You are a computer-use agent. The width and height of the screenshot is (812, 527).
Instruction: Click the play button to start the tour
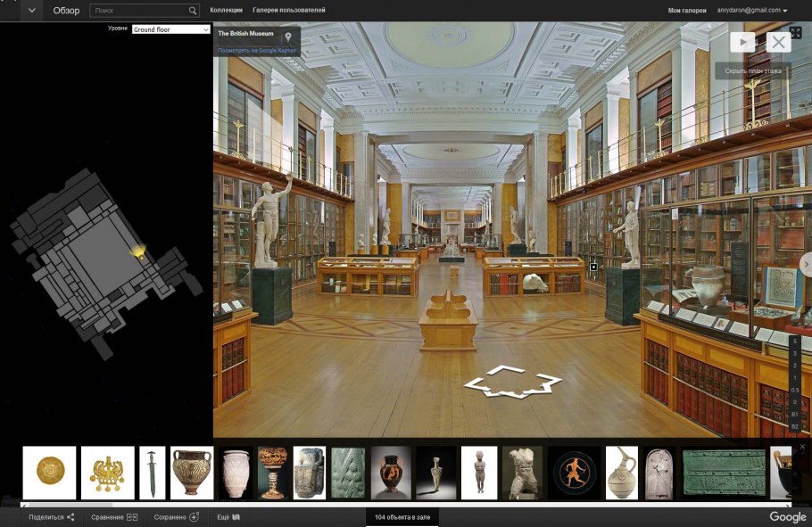coord(743,41)
